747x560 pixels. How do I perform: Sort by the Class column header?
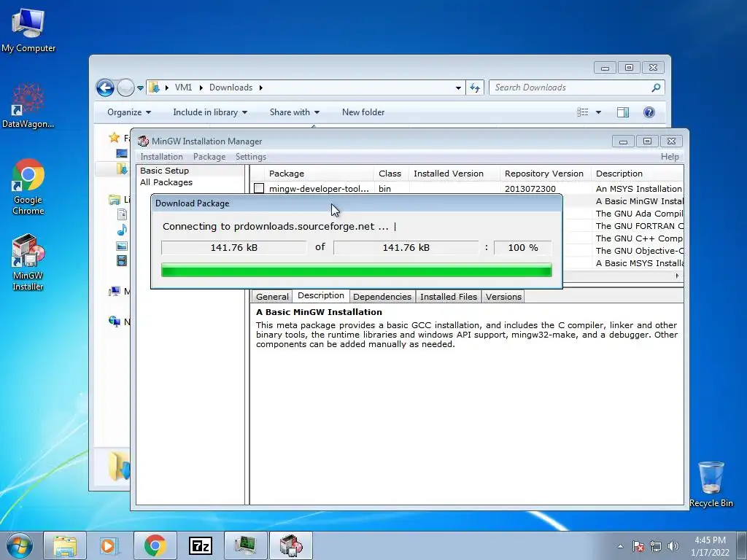point(391,174)
